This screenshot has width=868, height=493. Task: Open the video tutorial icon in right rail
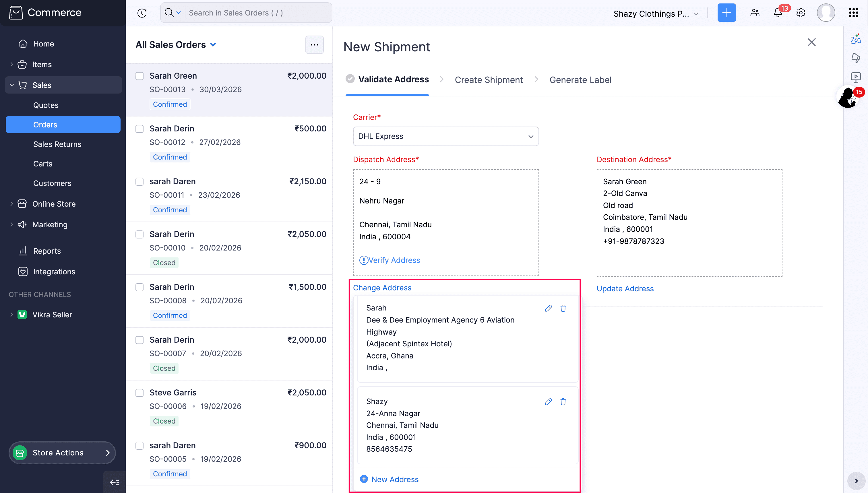pyautogui.click(x=855, y=77)
